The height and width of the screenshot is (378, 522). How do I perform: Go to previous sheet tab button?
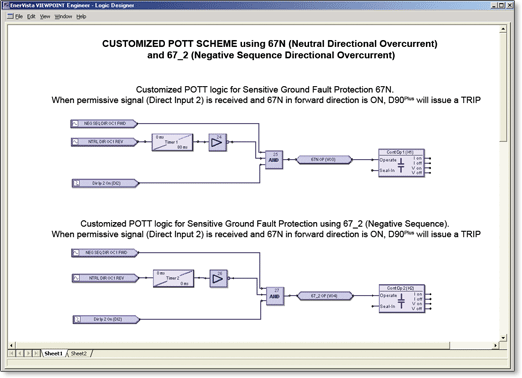point(20,353)
